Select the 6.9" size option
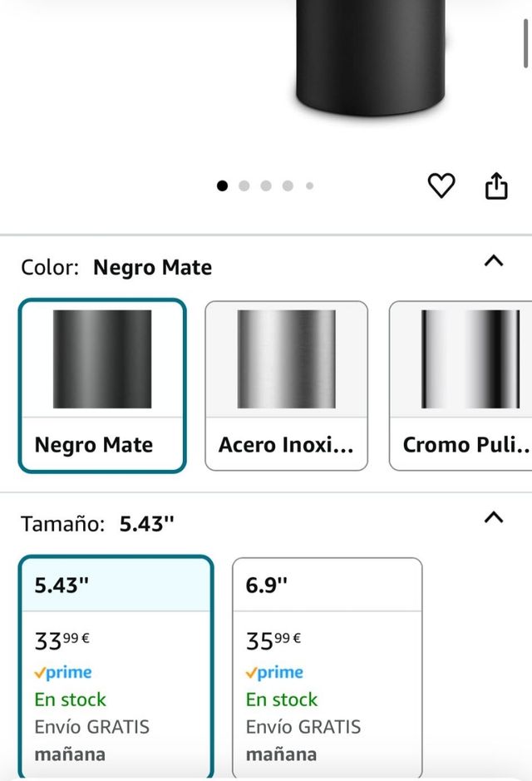The image size is (532, 781). tap(327, 585)
